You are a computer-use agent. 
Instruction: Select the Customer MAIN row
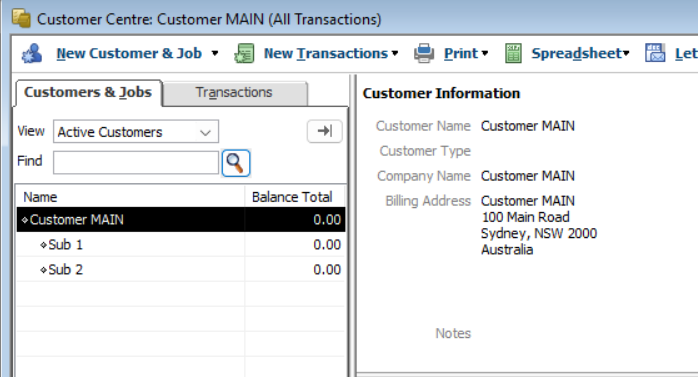(x=181, y=219)
